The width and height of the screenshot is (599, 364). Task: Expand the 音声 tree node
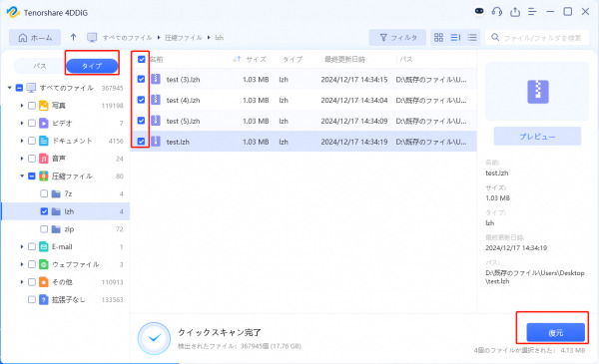(22, 159)
